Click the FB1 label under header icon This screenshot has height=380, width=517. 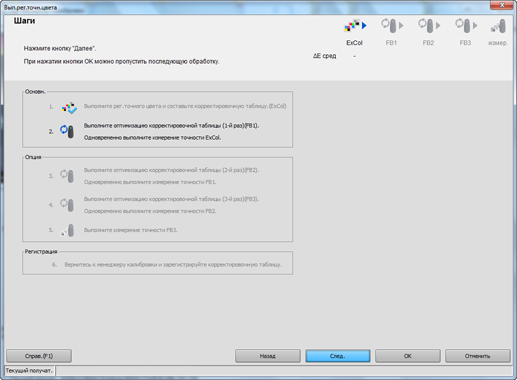click(x=391, y=43)
